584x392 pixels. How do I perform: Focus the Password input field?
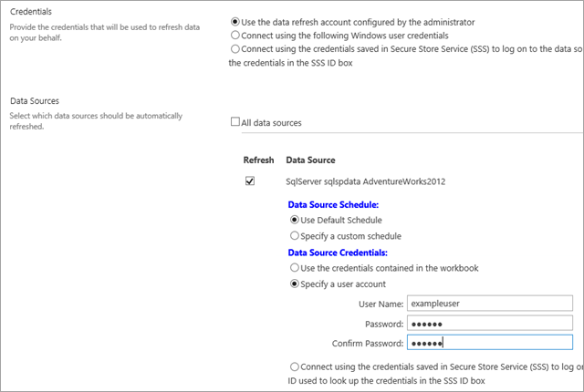[489, 323]
